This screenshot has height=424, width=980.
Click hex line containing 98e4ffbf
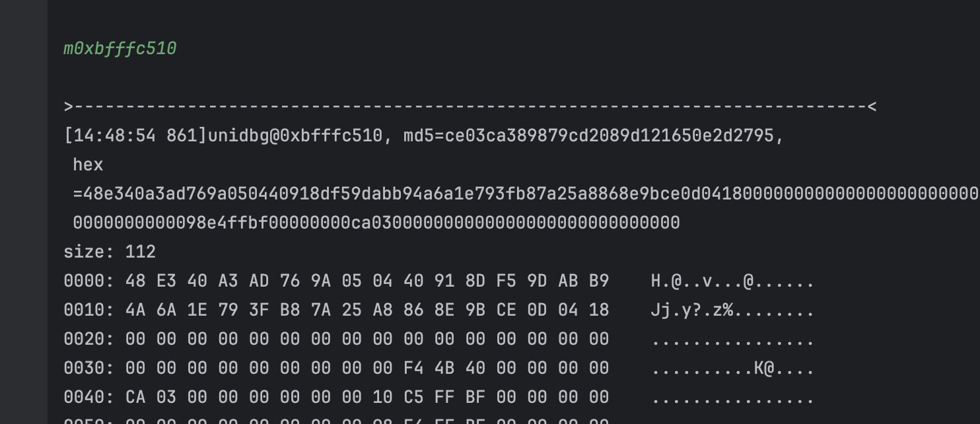[376, 223]
